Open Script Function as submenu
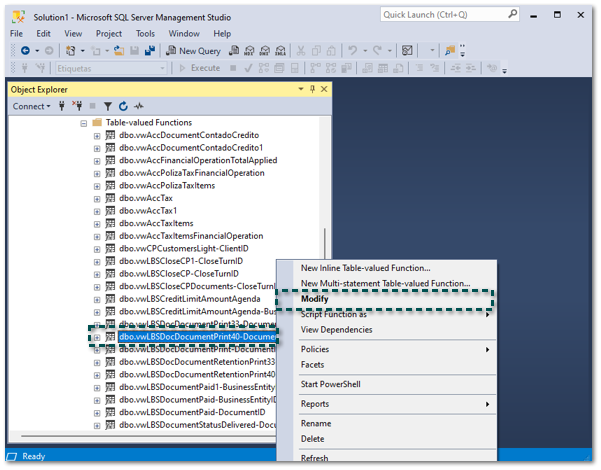This screenshot has width=601, height=470. click(x=386, y=314)
